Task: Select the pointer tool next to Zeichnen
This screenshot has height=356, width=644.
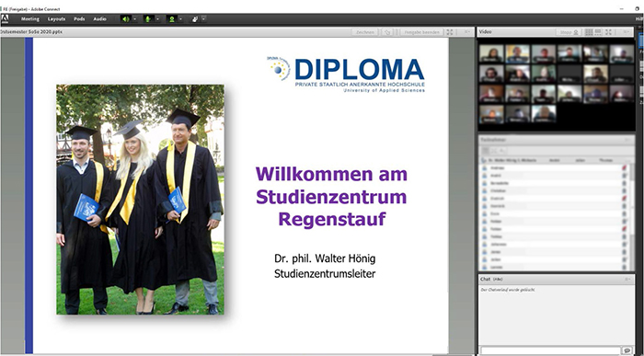Action: point(387,32)
